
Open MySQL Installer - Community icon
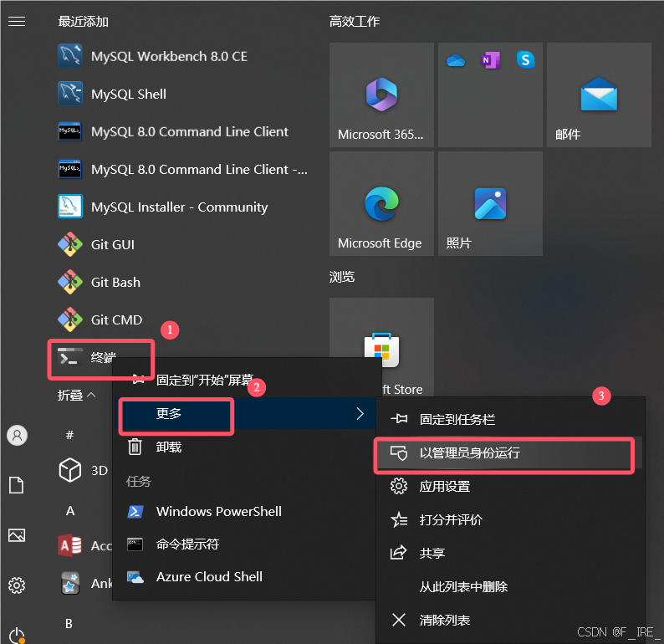pos(70,207)
